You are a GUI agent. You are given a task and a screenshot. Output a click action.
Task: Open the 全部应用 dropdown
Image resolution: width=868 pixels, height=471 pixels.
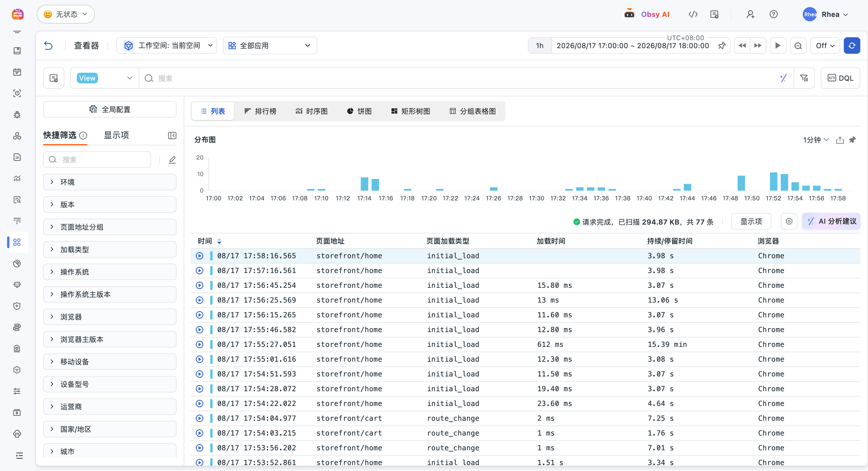(x=270, y=46)
